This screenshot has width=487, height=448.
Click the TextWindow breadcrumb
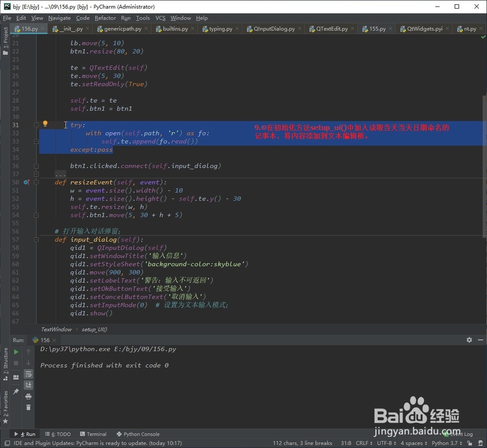[56, 329]
